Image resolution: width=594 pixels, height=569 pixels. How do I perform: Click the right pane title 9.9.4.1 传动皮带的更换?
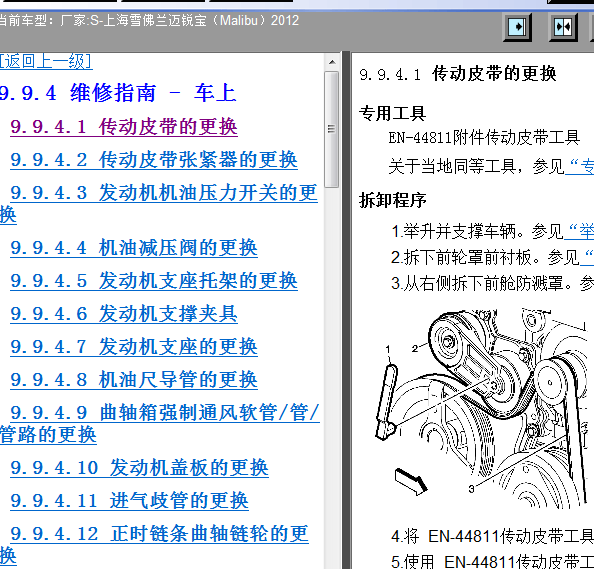click(x=458, y=73)
